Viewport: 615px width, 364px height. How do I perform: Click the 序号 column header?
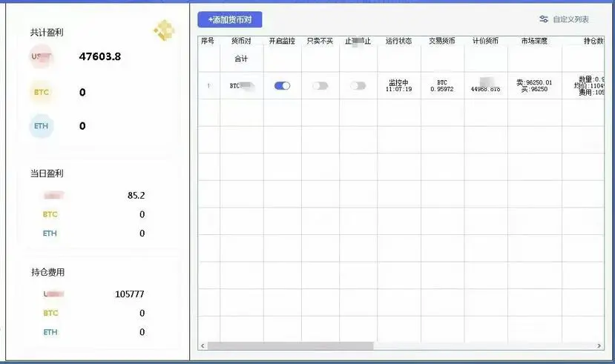coord(208,41)
